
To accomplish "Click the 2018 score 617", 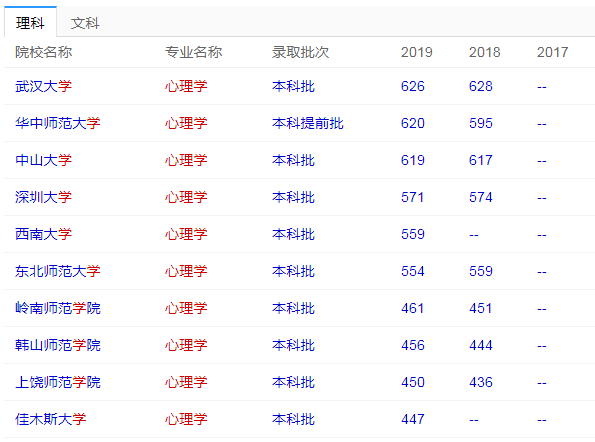I will point(481,160).
